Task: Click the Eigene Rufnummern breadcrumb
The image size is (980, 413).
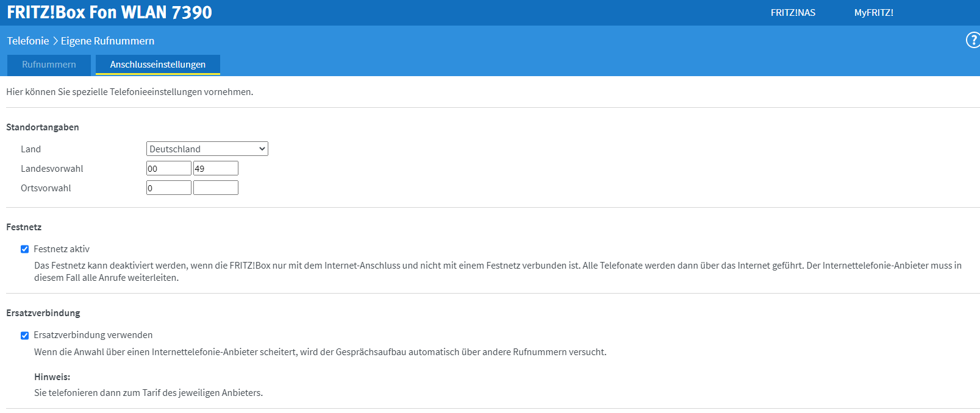Action: point(107,41)
